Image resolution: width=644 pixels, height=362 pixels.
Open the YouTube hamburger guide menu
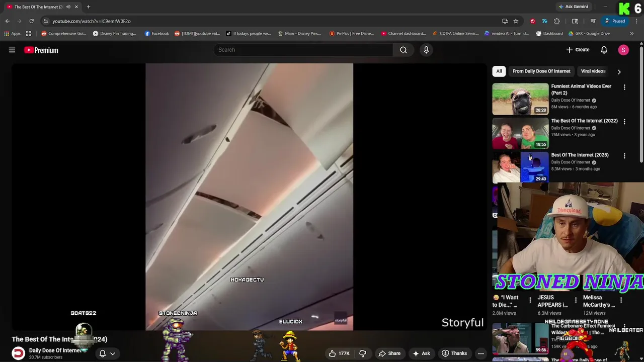(x=12, y=50)
